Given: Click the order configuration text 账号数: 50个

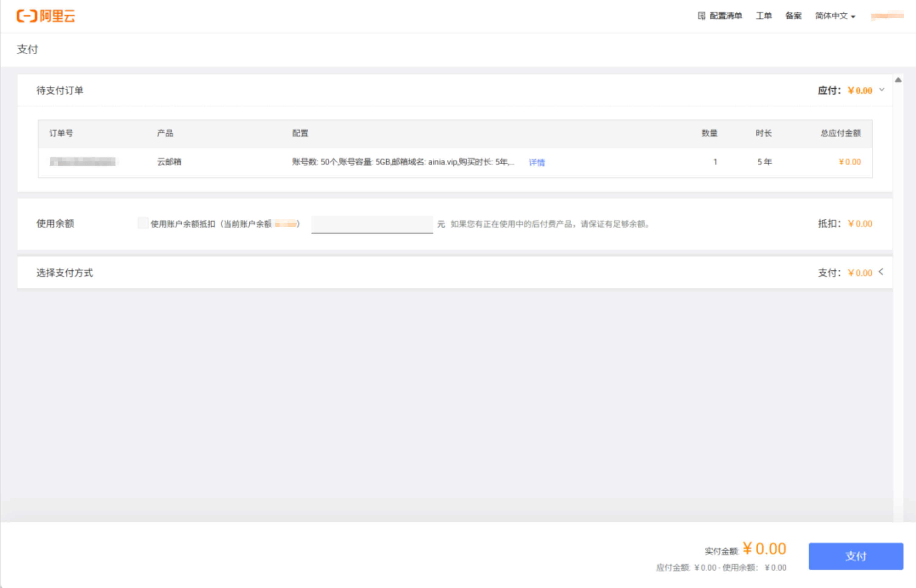Looking at the screenshot, I should click(314, 162).
